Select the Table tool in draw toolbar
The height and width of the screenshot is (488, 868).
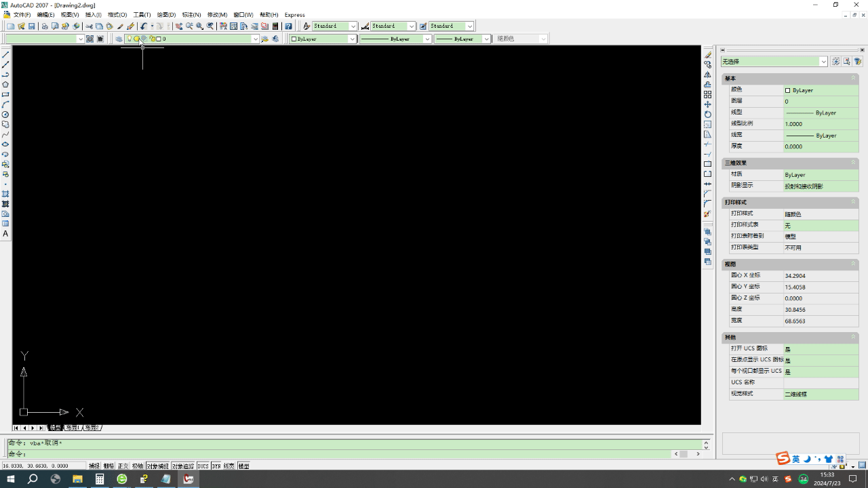pyautogui.click(x=5, y=224)
